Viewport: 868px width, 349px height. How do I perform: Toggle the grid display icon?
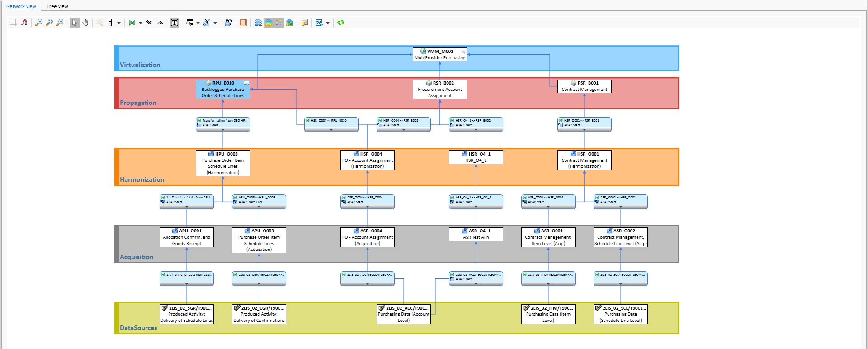(14, 23)
